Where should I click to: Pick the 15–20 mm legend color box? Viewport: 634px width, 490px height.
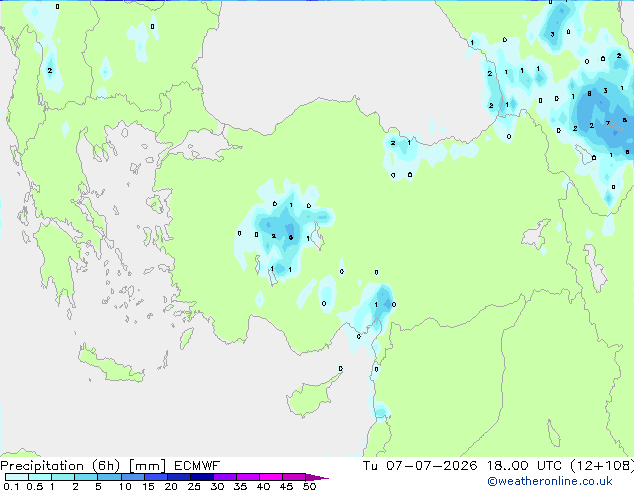pos(155,477)
